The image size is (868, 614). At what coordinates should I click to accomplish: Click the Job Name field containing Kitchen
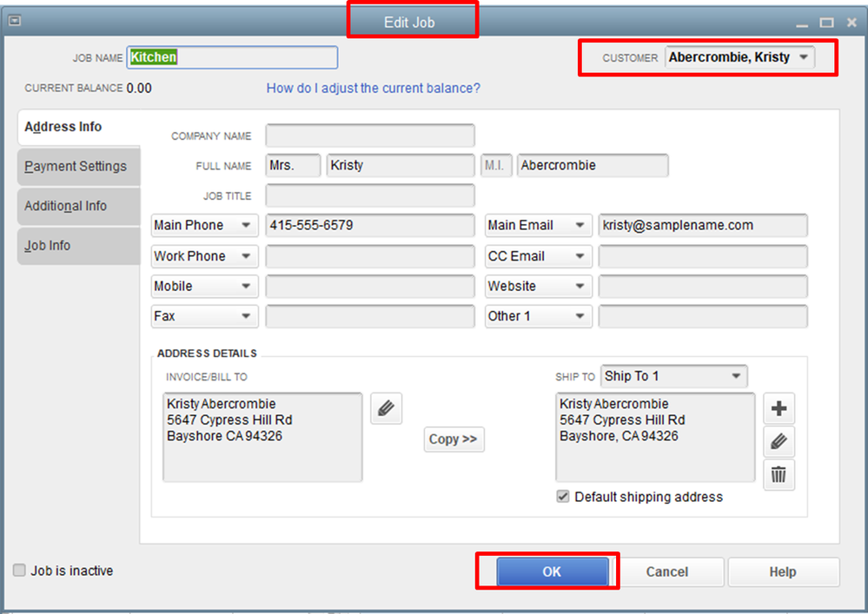tap(232, 57)
